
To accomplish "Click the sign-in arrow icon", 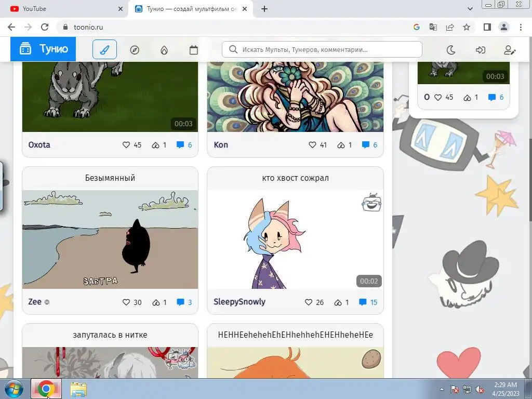I will [480, 50].
